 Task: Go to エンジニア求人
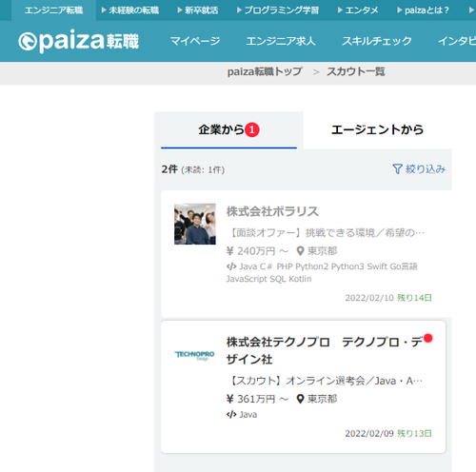coord(281,41)
